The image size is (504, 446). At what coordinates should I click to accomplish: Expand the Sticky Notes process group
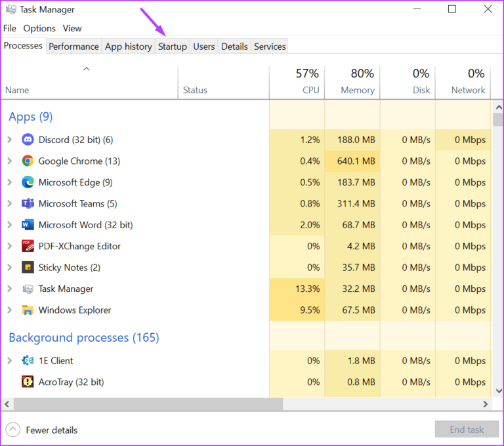coord(10,268)
